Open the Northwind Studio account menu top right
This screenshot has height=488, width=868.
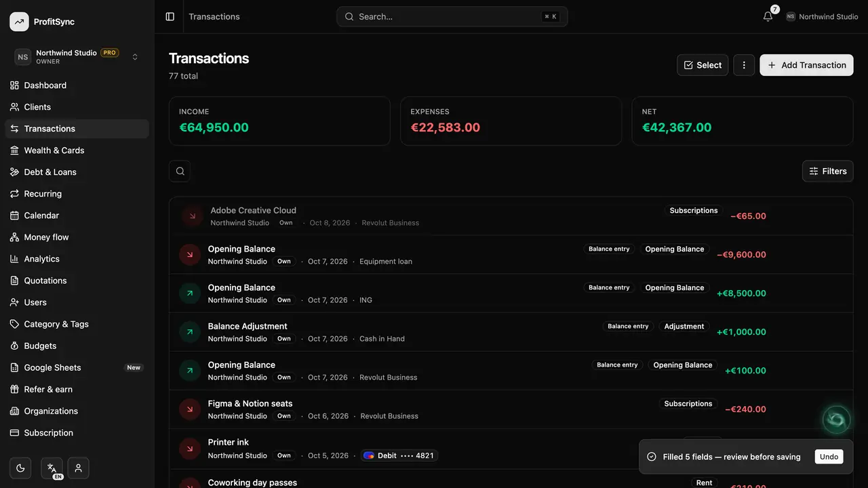pos(822,16)
